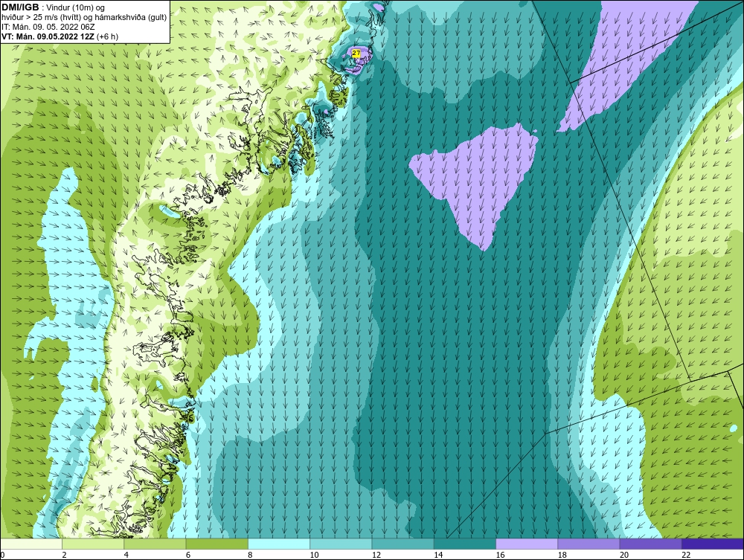
Task: Select the 20–22 m/s legend swatch
Action: (650, 544)
